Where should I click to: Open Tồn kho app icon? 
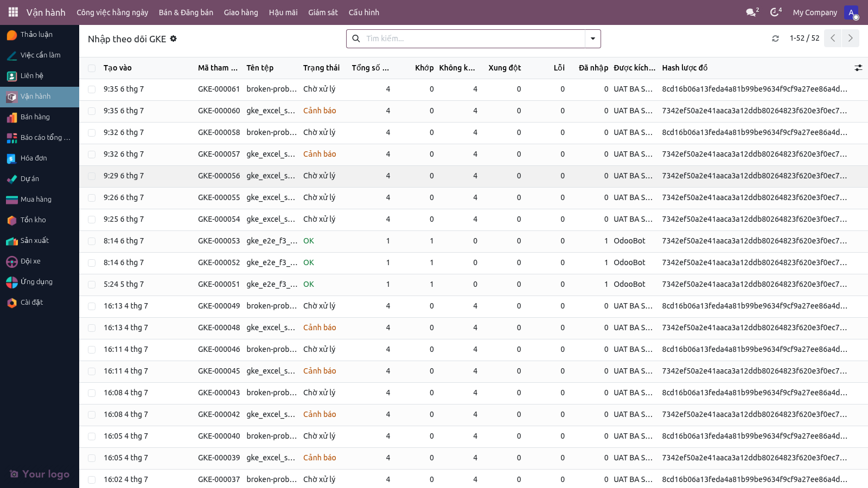pyautogui.click(x=12, y=220)
